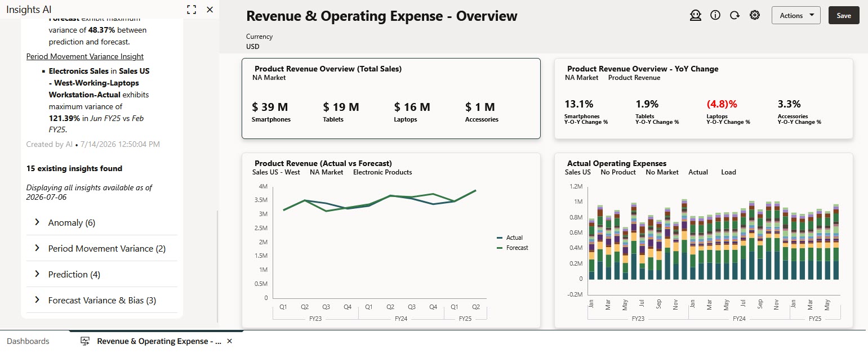This screenshot has width=868, height=358.
Task: Select the Revenue & Operating Expense tab
Action: tap(159, 341)
